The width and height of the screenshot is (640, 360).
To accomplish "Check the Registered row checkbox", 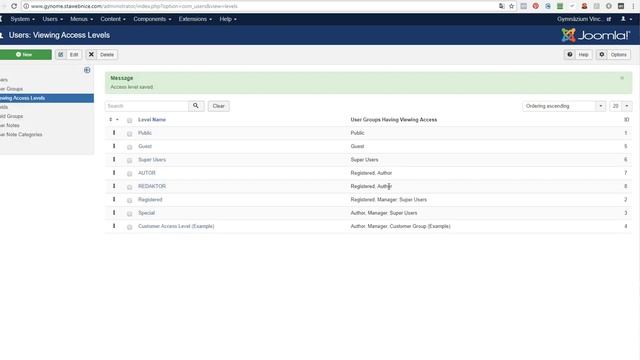I will (x=129, y=200).
